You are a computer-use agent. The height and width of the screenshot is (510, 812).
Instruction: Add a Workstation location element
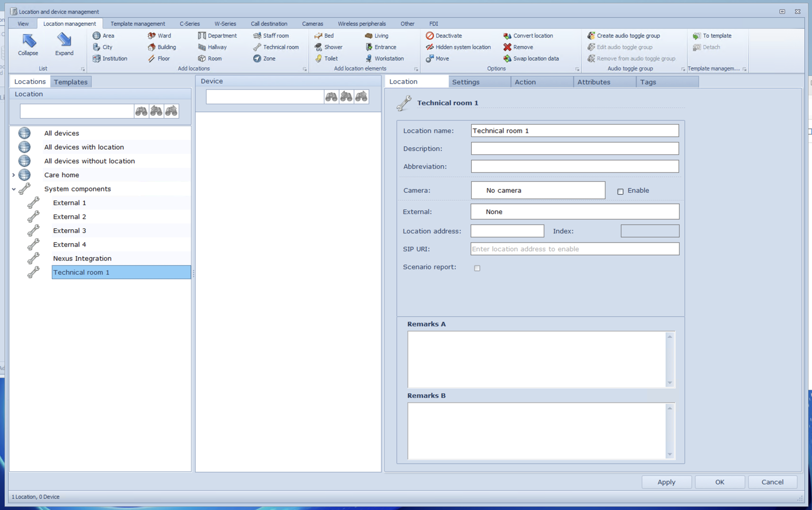(368, 58)
